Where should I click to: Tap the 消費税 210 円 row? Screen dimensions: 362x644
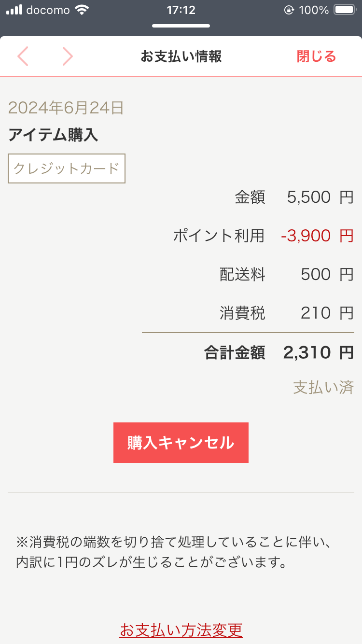(286, 313)
